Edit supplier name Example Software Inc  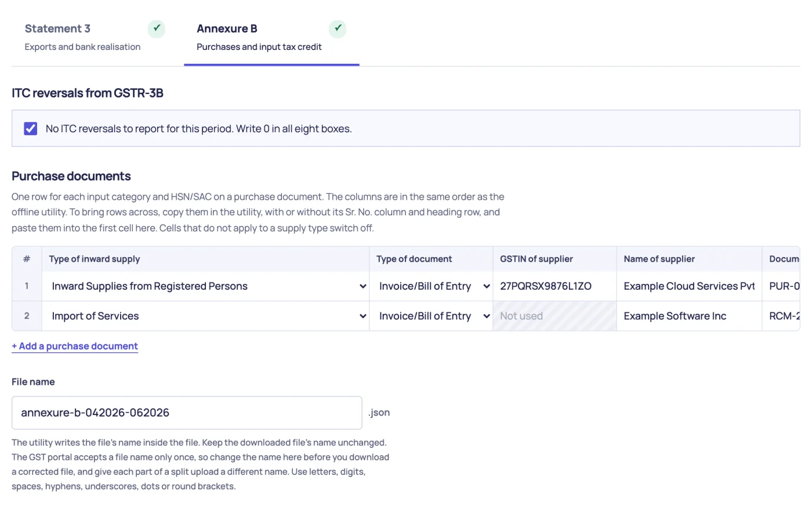(x=689, y=316)
